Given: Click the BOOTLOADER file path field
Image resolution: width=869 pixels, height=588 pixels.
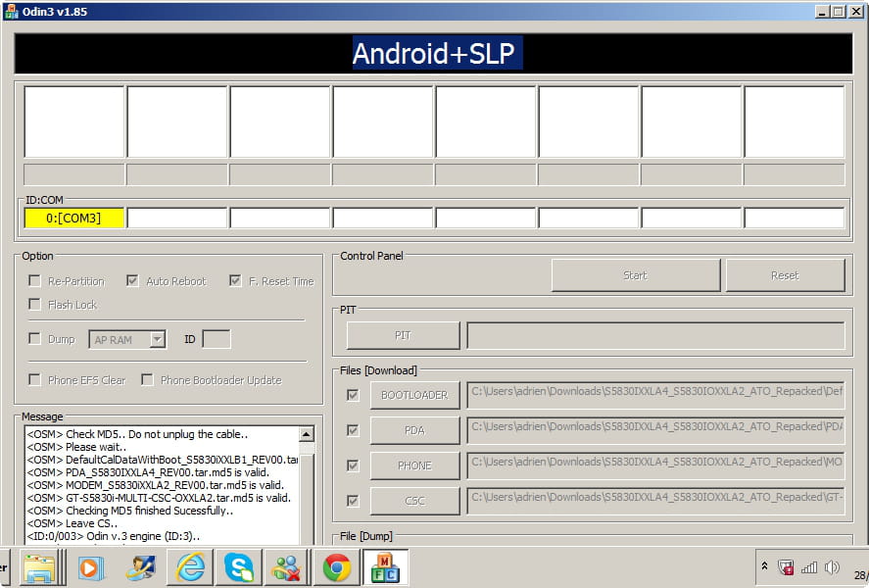Looking at the screenshot, I should pyautogui.click(x=655, y=395).
